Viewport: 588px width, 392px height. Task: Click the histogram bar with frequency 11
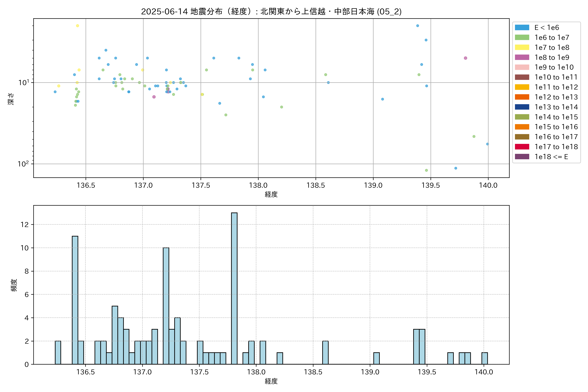coord(75,300)
